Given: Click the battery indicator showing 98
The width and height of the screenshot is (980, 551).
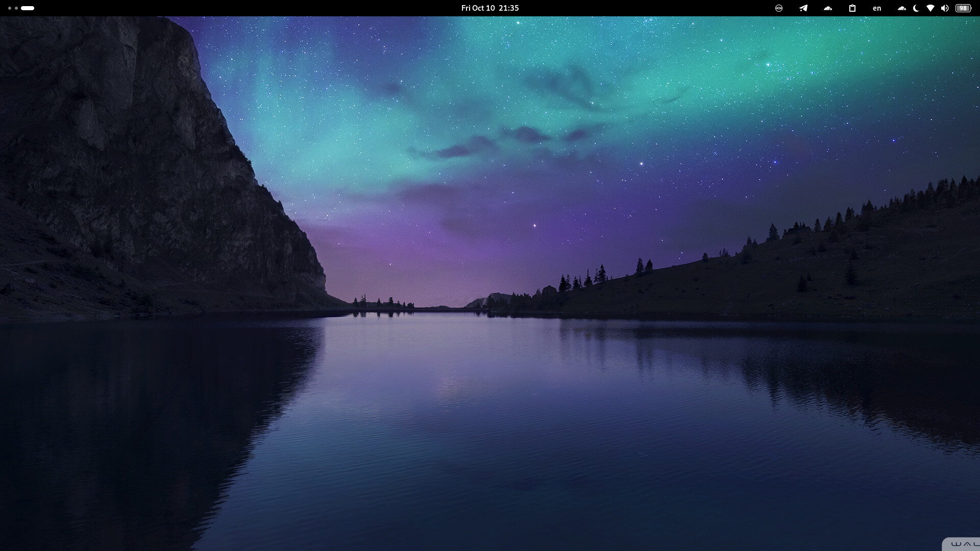Looking at the screenshot, I should 963,8.
